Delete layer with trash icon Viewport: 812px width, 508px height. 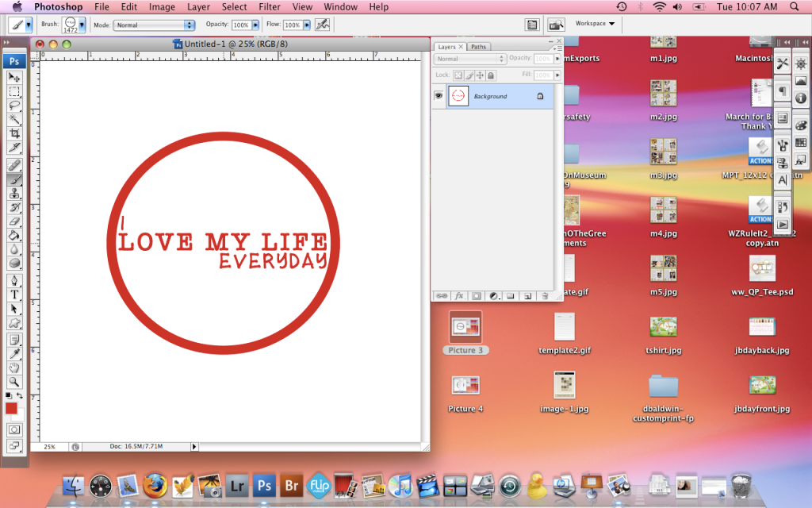(545, 296)
